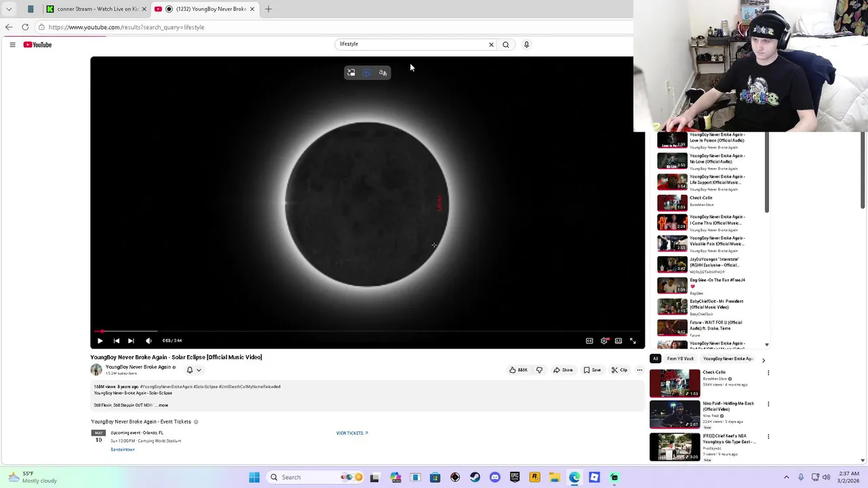
Task: Select the YoungBoy Never Broke YouTube tab
Action: pyautogui.click(x=205, y=9)
